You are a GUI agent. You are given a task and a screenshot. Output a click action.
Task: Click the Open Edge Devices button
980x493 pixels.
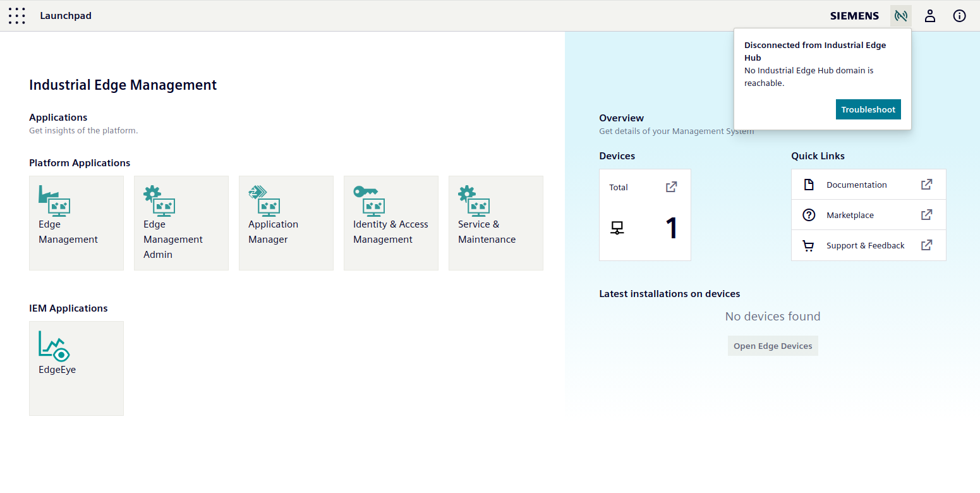pos(773,346)
